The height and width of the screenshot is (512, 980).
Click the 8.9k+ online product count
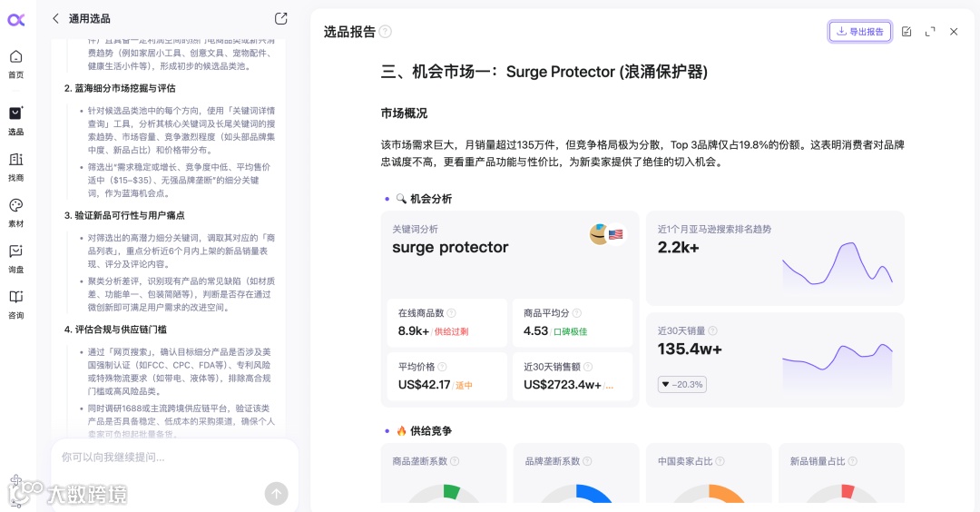coord(413,331)
